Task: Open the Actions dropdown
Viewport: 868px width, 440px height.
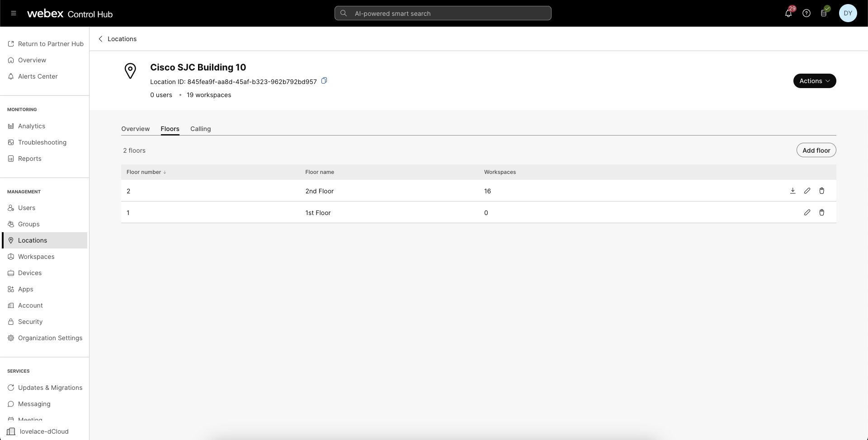Action: [815, 81]
